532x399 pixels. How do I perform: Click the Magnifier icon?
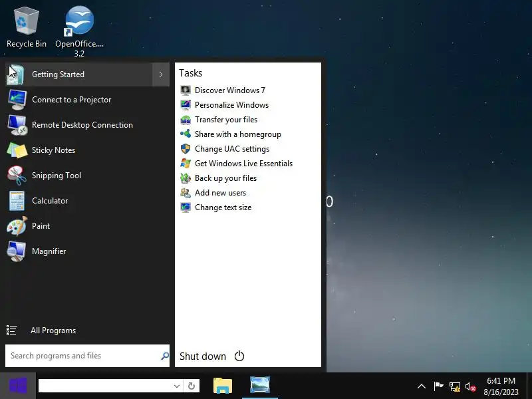16,251
